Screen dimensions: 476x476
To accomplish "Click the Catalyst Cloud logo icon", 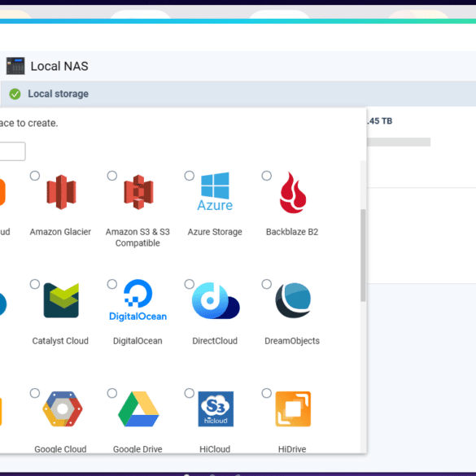I will (61, 300).
